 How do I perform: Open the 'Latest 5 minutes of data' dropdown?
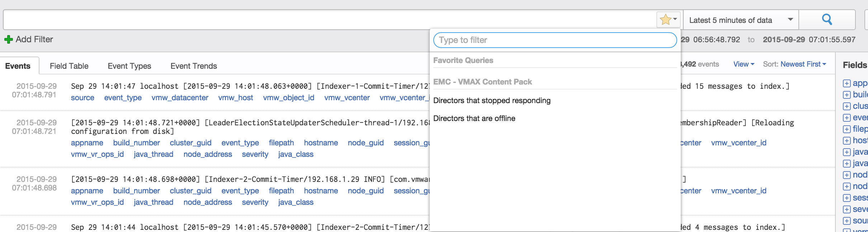point(741,20)
